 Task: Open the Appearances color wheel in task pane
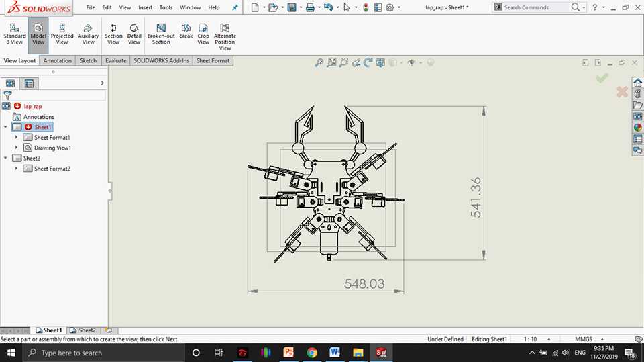click(x=637, y=128)
